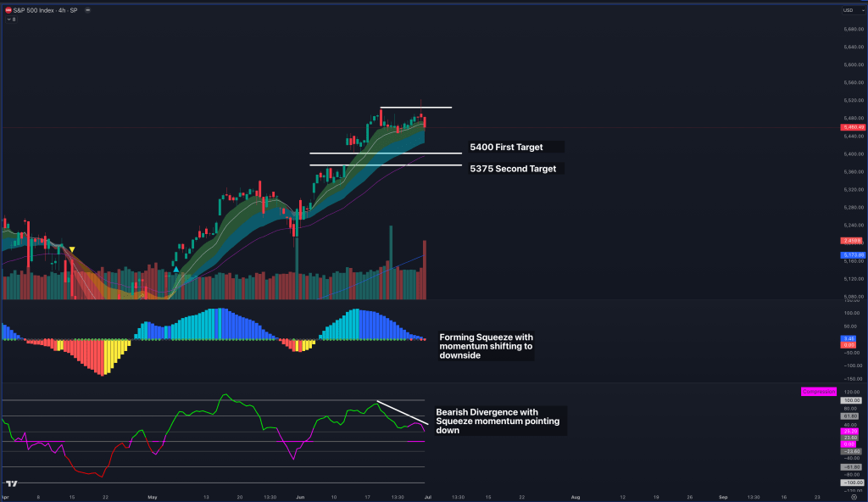Screen dimensions: 868x502
Task: Click the red 2.458B volume tag
Action: click(850, 241)
